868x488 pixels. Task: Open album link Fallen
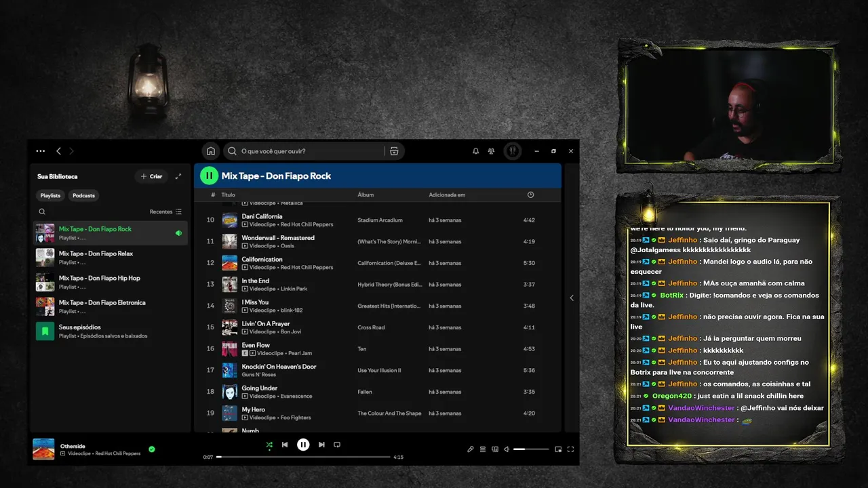pos(365,392)
